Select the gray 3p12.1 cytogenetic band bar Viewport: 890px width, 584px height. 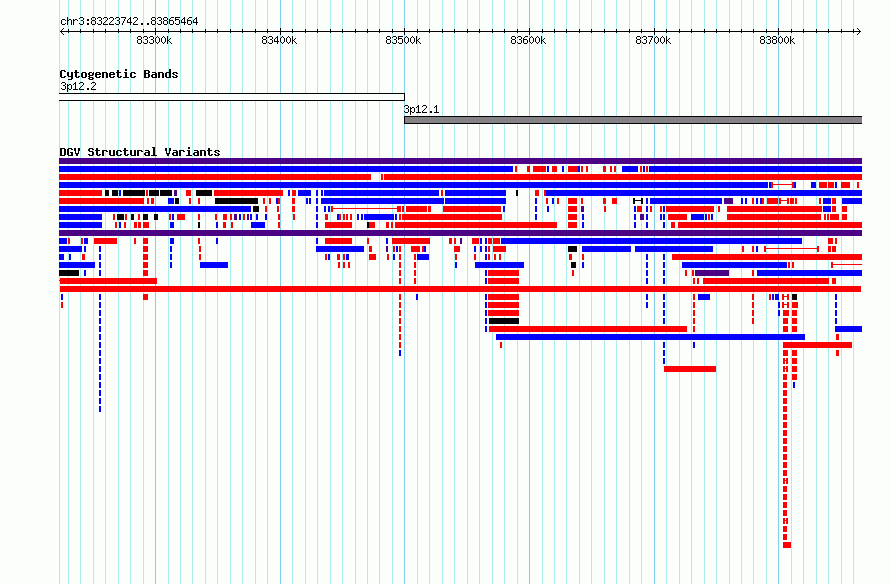pos(633,120)
